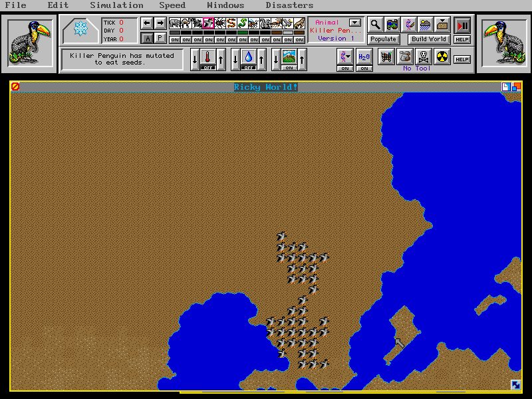Click the Build World button
Screen dimensions: 532x399
(x=429, y=39)
